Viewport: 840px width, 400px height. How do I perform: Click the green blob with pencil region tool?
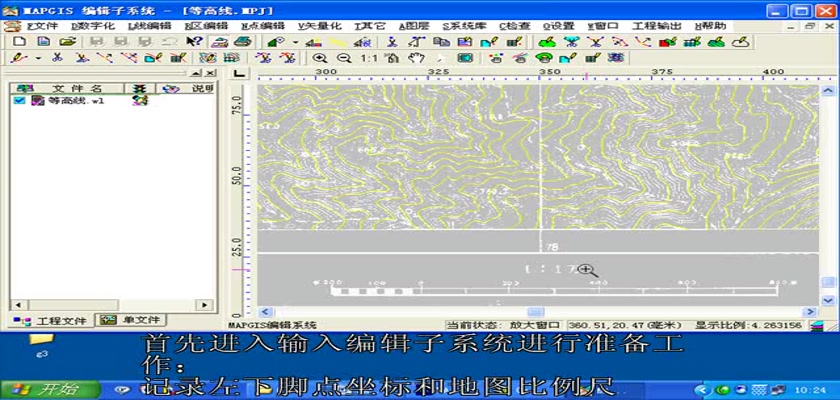pyautogui.click(x=547, y=42)
